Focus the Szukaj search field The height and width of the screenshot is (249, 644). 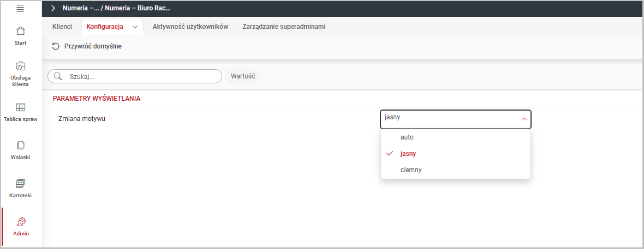click(x=142, y=76)
